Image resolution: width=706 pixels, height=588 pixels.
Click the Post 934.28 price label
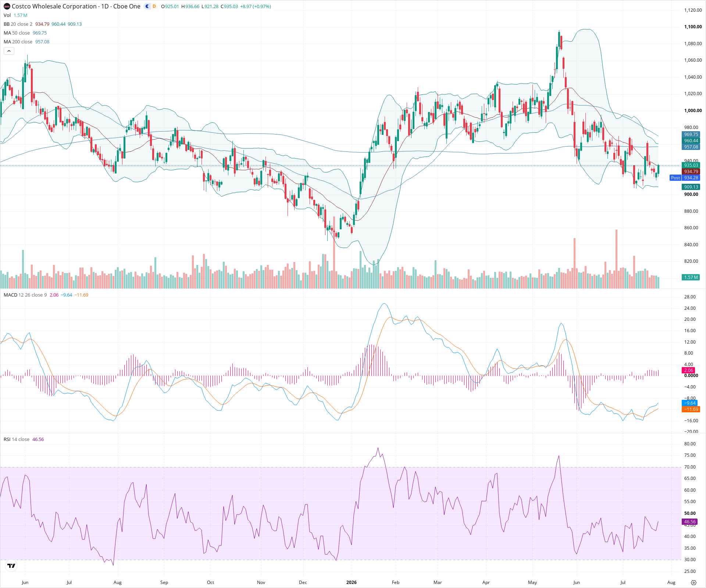[x=685, y=178]
